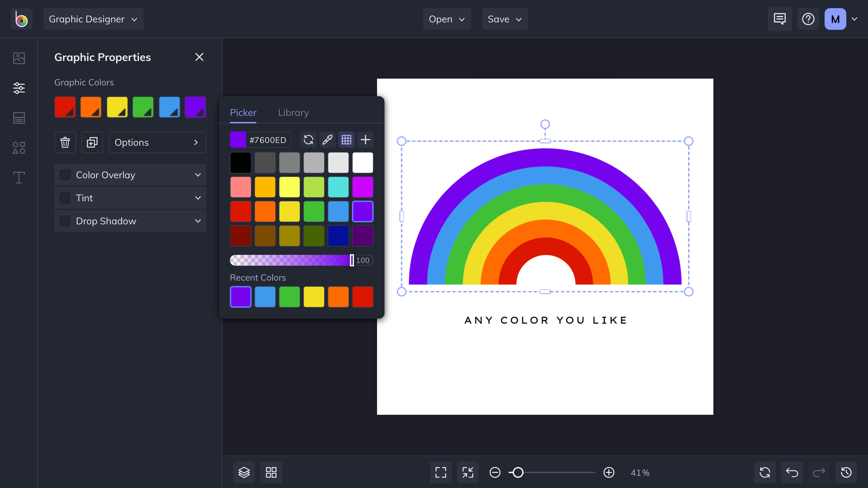The image size is (868, 488).
Task: Switch to the Picker tab
Action: click(243, 113)
